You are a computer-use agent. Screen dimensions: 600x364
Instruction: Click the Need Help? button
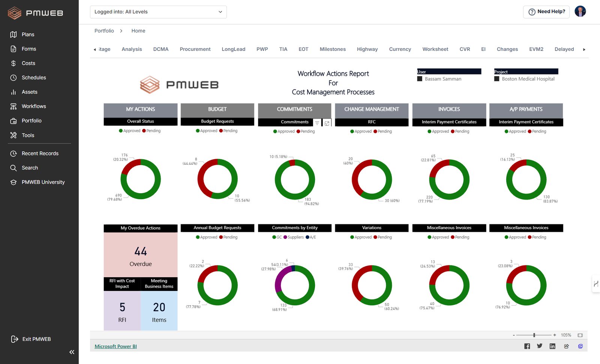[x=546, y=12]
